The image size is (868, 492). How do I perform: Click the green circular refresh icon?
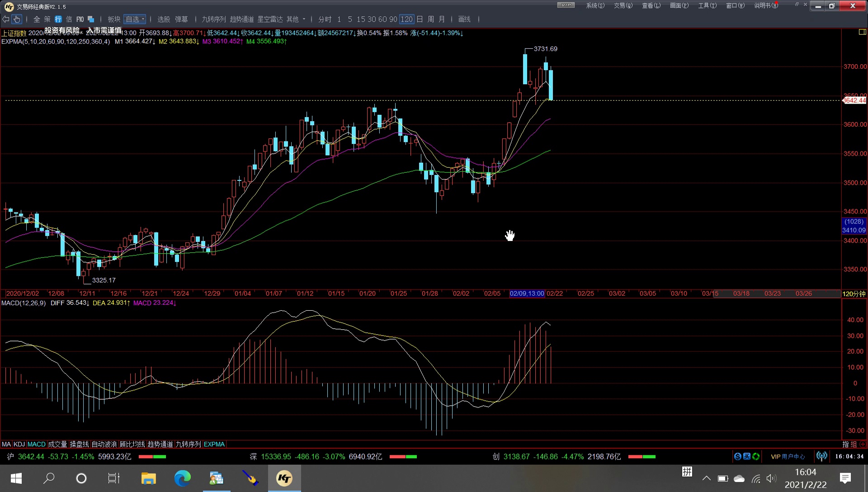point(756,456)
